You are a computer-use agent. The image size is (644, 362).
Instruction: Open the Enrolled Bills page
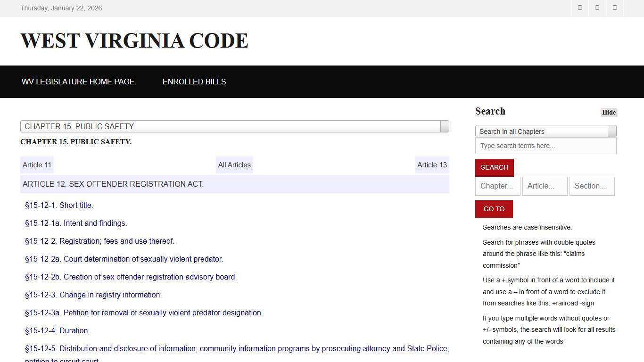(194, 82)
